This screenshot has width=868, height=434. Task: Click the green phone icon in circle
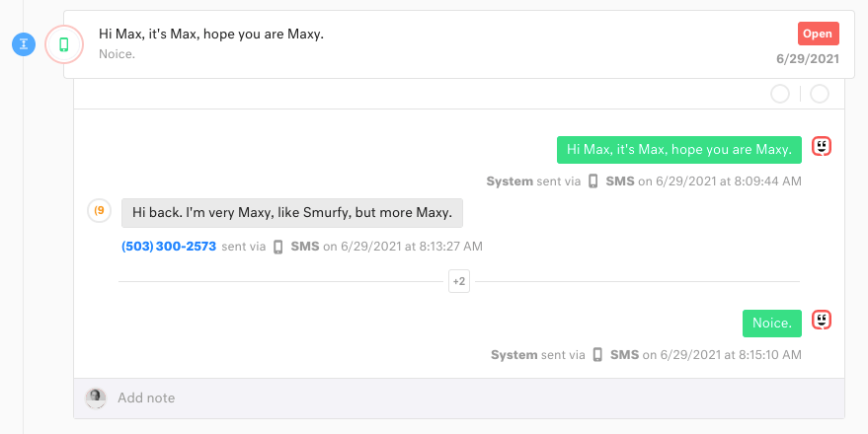tap(64, 44)
